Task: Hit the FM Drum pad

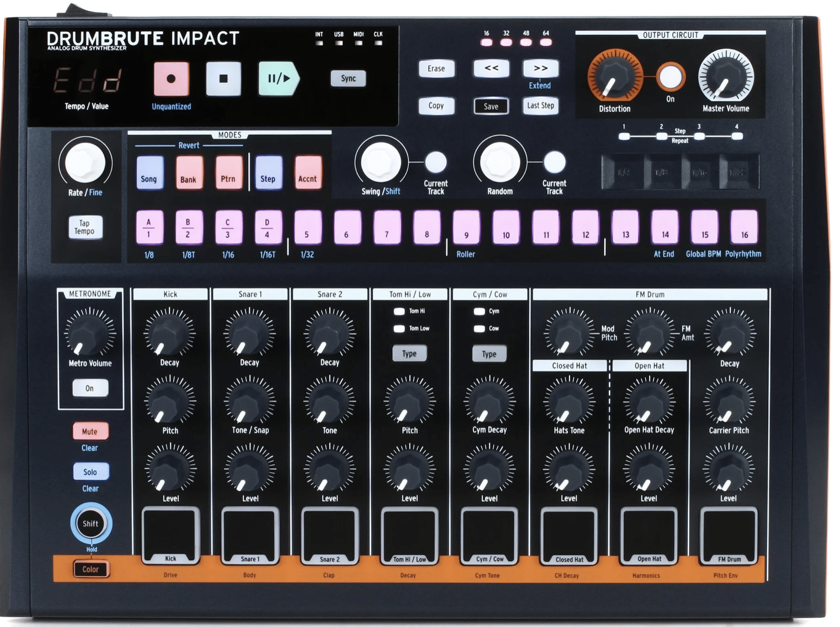Action: click(x=729, y=536)
